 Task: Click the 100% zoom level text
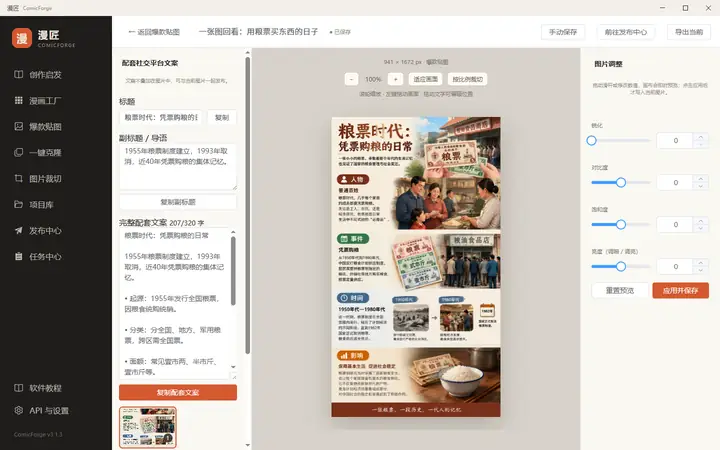click(x=373, y=79)
